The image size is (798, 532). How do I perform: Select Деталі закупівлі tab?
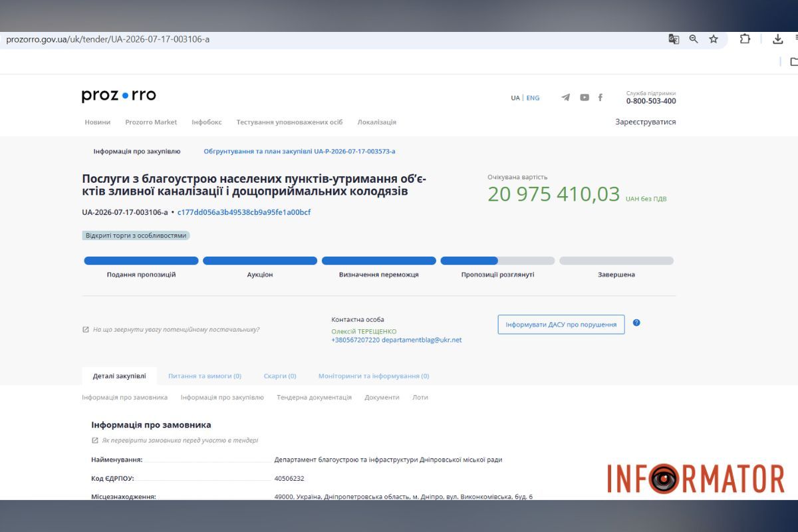point(120,376)
